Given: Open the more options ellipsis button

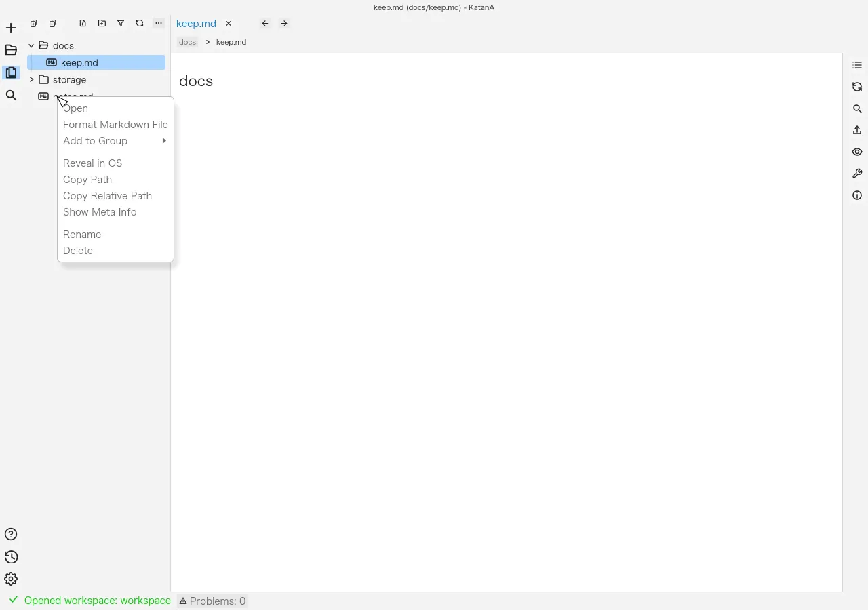Looking at the screenshot, I should coord(159,23).
